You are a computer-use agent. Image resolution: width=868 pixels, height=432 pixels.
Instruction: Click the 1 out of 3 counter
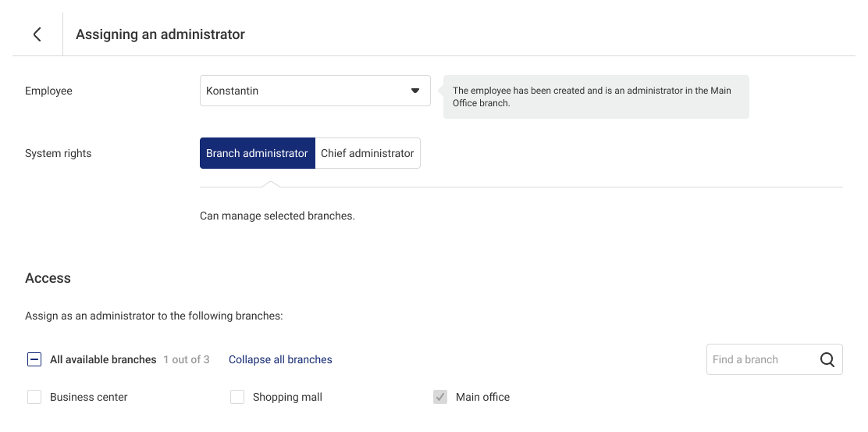(186, 359)
